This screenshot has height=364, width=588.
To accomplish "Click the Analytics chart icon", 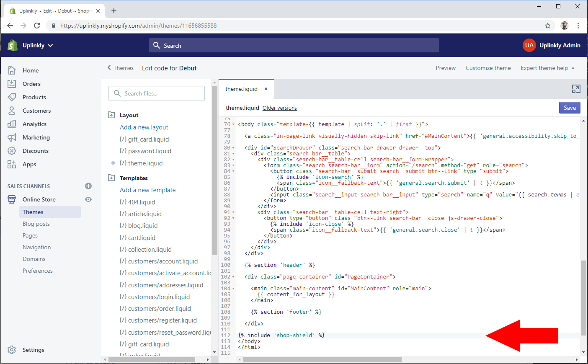I will tap(12, 124).
